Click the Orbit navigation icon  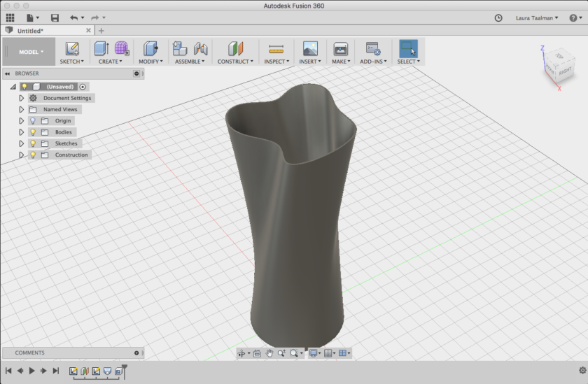click(x=241, y=353)
